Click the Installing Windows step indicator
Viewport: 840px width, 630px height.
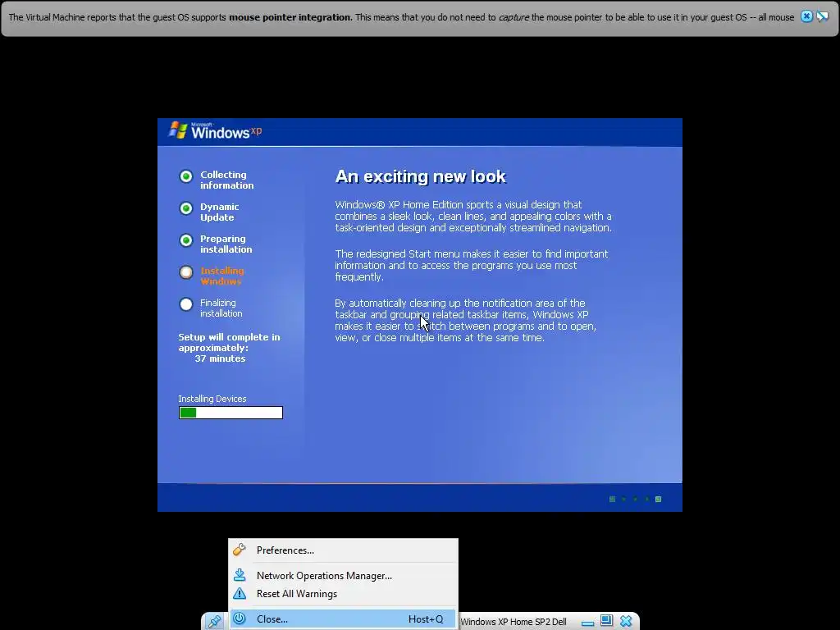click(x=186, y=272)
